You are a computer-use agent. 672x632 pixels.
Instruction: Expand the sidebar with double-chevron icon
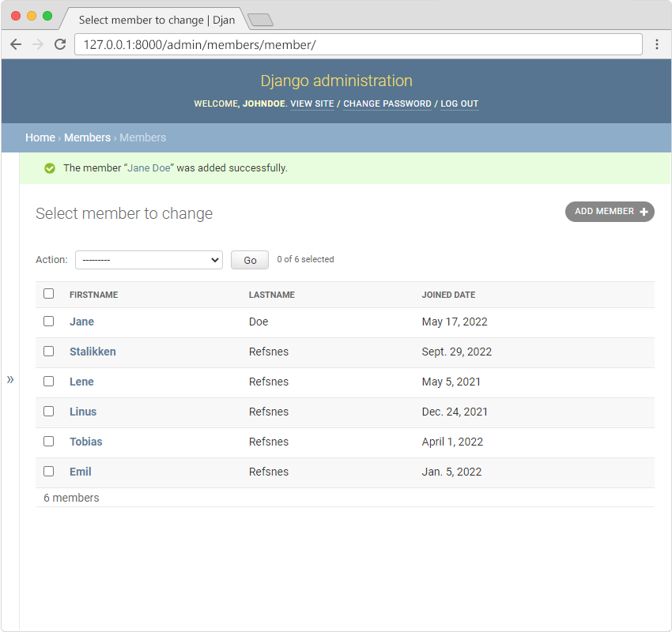coord(10,379)
